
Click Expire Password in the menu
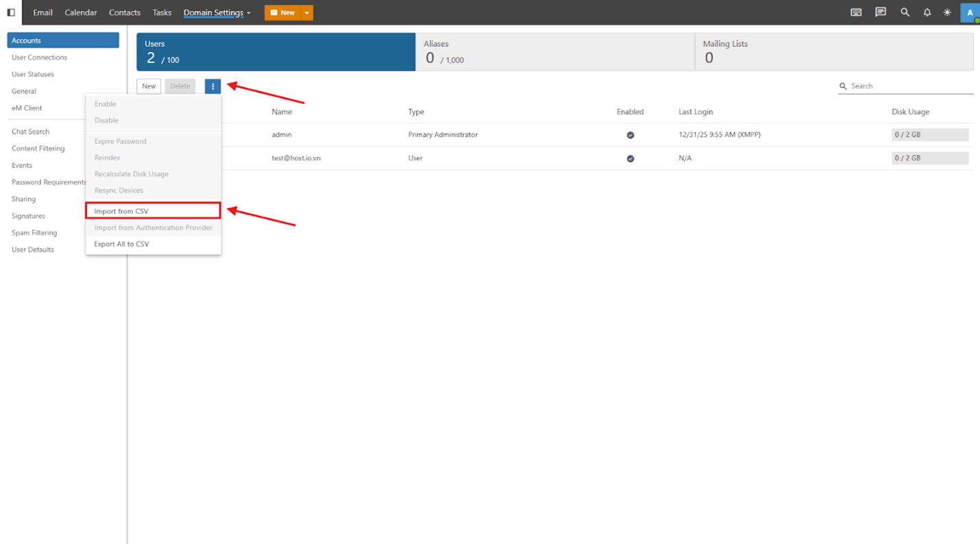[153, 141]
